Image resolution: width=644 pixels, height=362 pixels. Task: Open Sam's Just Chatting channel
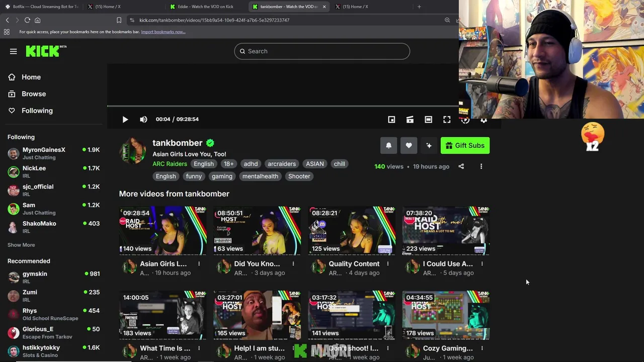click(x=53, y=209)
